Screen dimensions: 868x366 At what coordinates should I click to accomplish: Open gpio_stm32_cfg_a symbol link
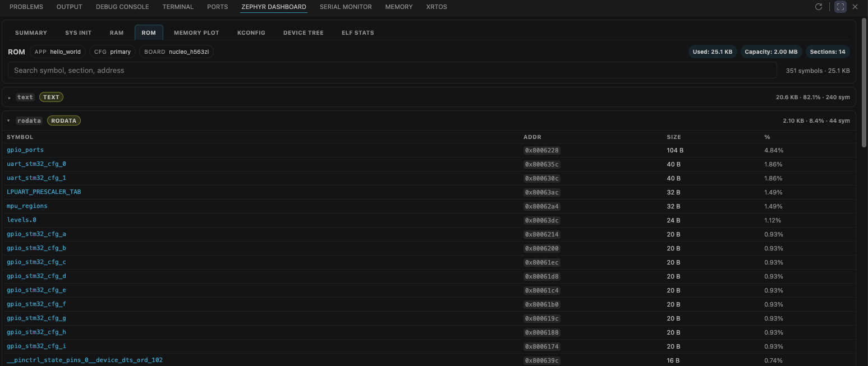[36, 234]
